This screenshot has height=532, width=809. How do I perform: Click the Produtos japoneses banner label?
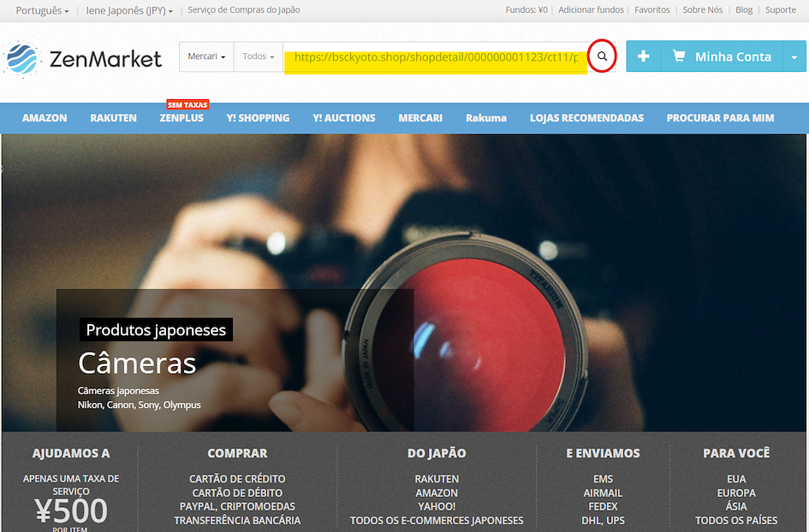click(156, 330)
